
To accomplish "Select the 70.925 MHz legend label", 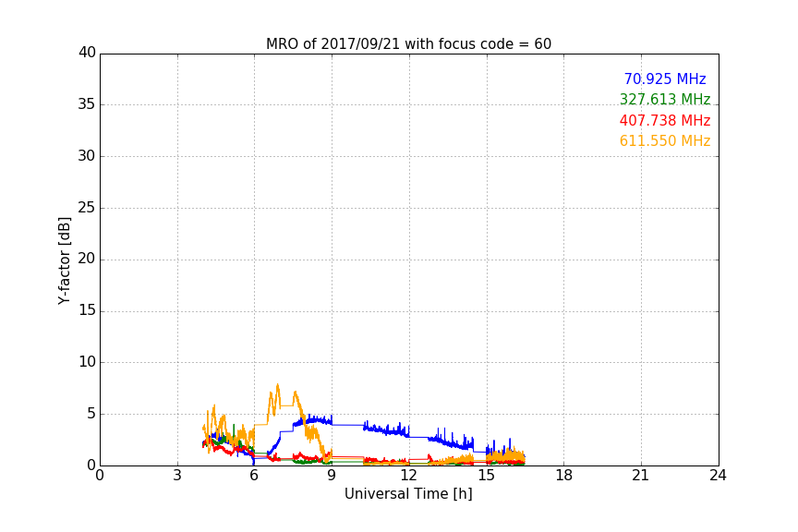I will (665, 79).
